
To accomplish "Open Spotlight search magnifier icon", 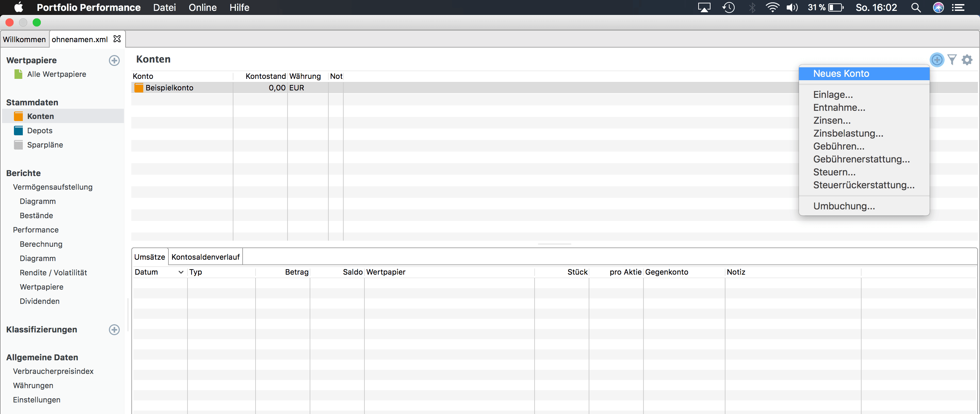I will click(x=916, y=7).
